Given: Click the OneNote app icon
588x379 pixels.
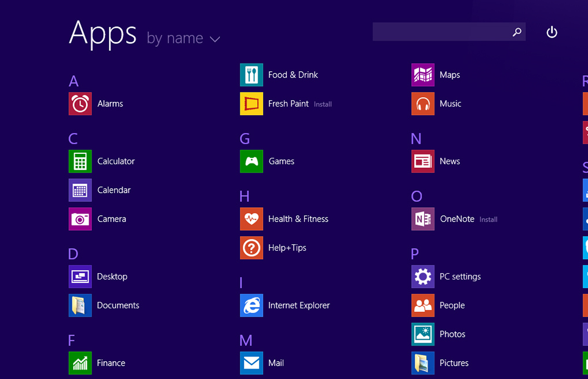Looking at the screenshot, I should tap(423, 219).
